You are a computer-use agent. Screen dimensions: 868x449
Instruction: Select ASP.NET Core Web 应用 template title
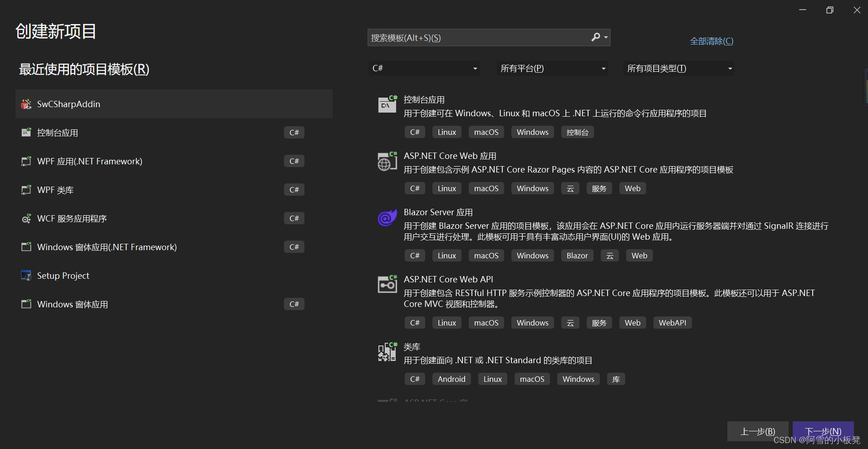coord(450,156)
